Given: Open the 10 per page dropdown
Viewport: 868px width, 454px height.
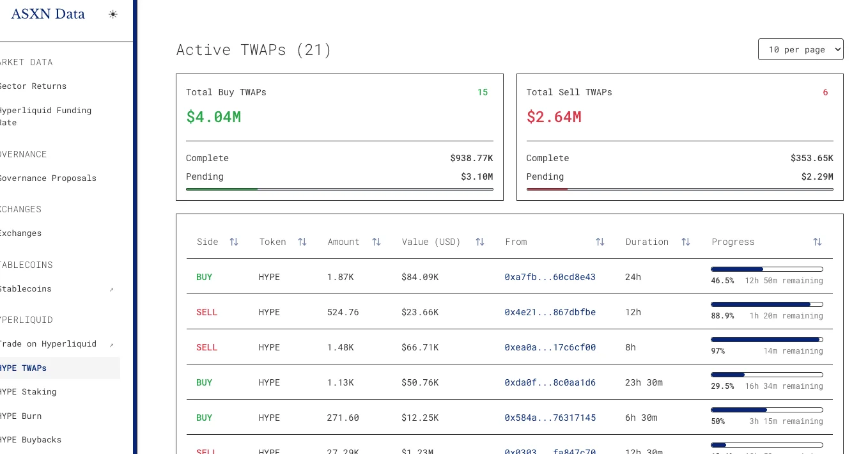Looking at the screenshot, I should [801, 49].
